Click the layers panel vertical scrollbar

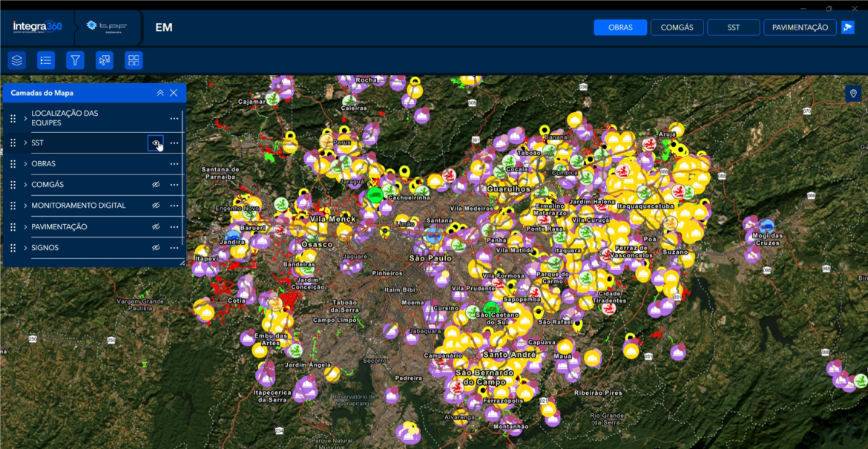(x=183, y=183)
